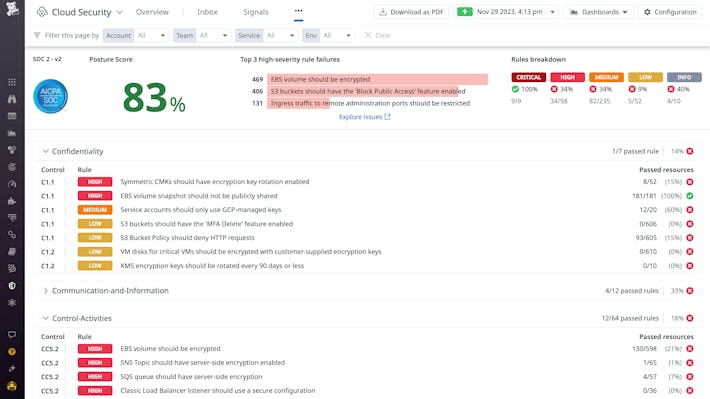
Task: Open the apps grid icon in sidebar
Action: click(x=12, y=82)
